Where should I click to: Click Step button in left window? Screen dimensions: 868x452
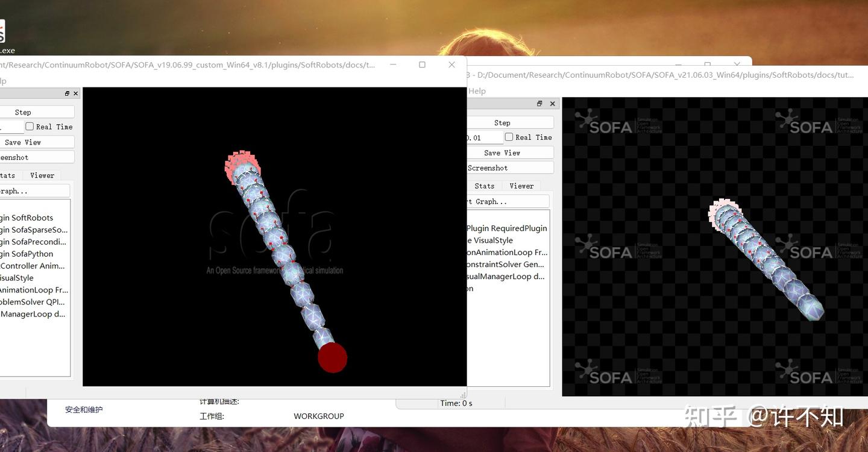23,112
